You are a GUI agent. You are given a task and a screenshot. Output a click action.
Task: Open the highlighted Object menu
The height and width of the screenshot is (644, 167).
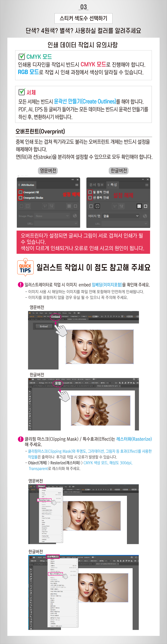(41, 486)
